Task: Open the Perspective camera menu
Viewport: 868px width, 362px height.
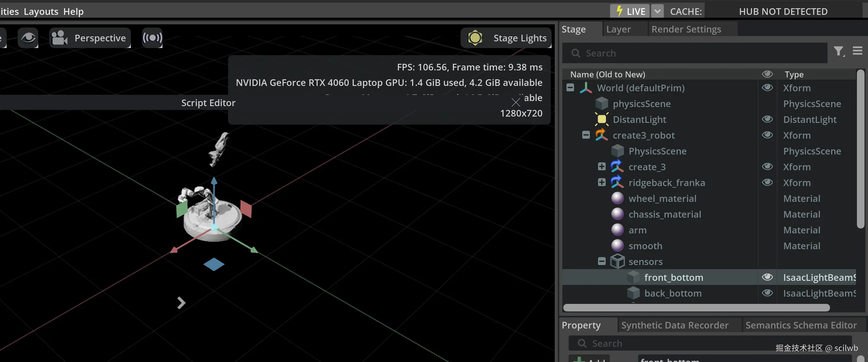Action: 90,38
